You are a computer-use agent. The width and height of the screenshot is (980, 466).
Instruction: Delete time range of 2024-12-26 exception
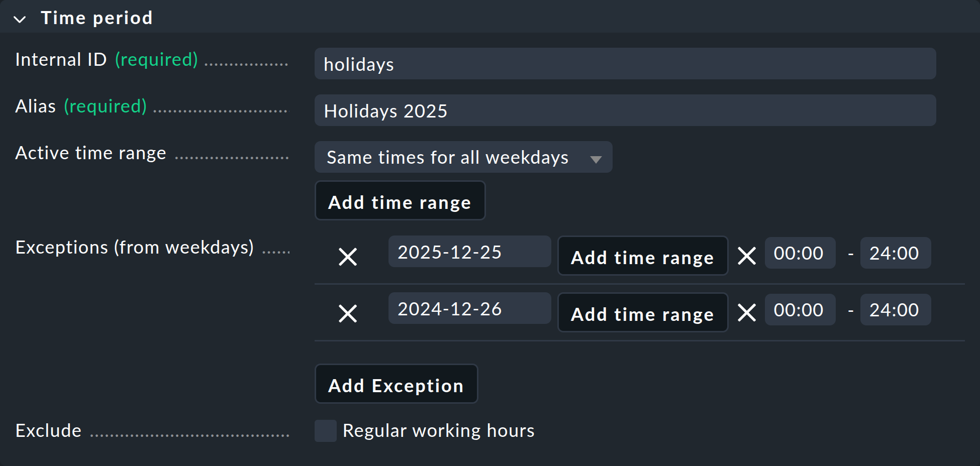click(x=747, y=312)
